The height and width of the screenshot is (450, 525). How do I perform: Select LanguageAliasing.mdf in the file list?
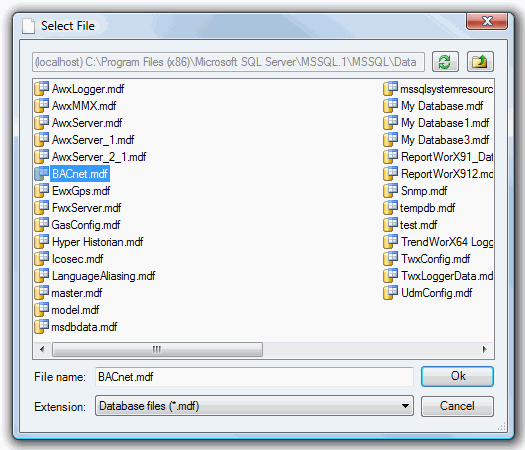point(103,276)
